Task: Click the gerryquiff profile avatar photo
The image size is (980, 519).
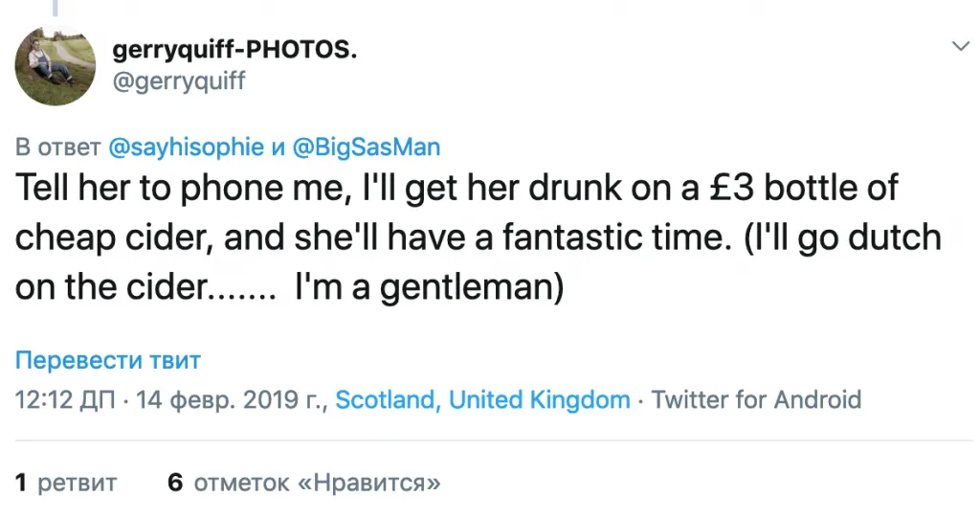Action: (55, 65)
